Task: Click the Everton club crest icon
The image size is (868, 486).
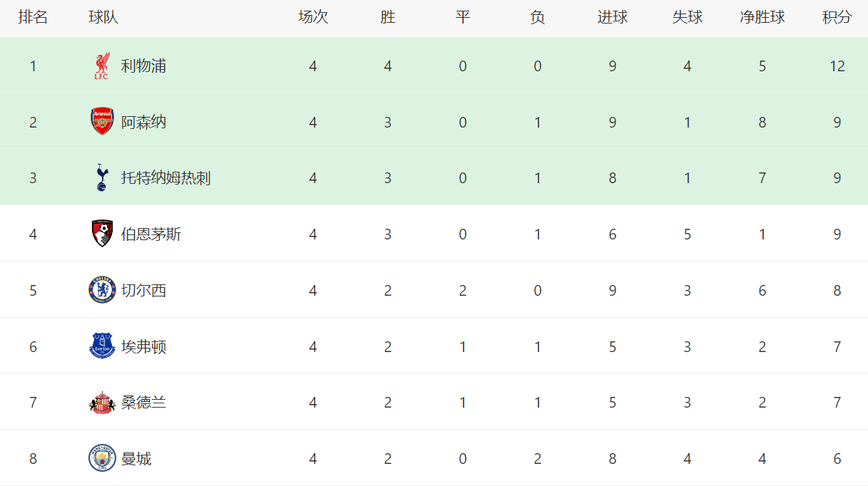Action: (x=102, y=346)
